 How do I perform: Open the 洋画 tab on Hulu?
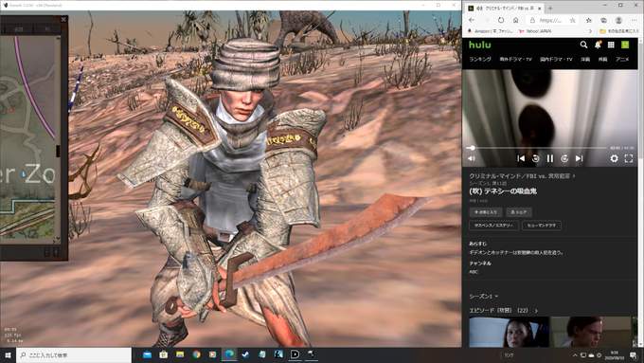(585, 59)
